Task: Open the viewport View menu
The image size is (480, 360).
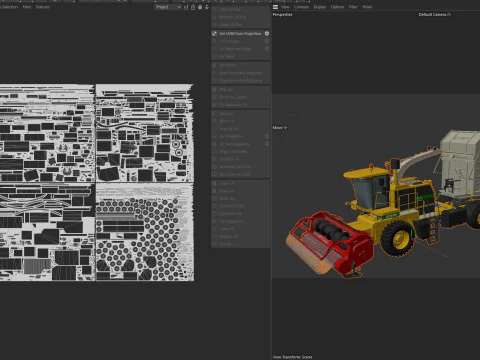Action: pos(285,7)
